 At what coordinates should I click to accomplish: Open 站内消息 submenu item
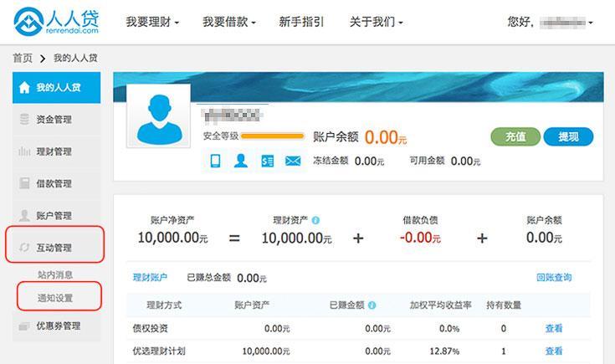pos(55,275)
